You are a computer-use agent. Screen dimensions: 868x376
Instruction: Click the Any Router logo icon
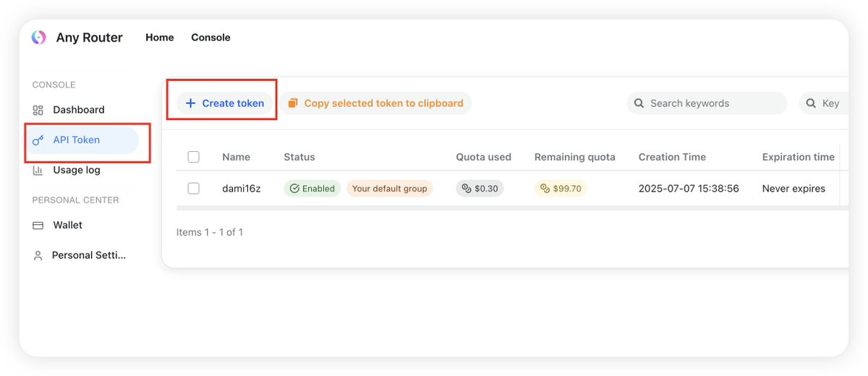coord(38,38)
